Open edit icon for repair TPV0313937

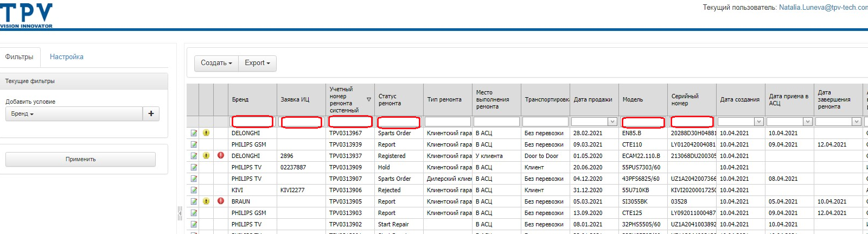coord(194,156)
